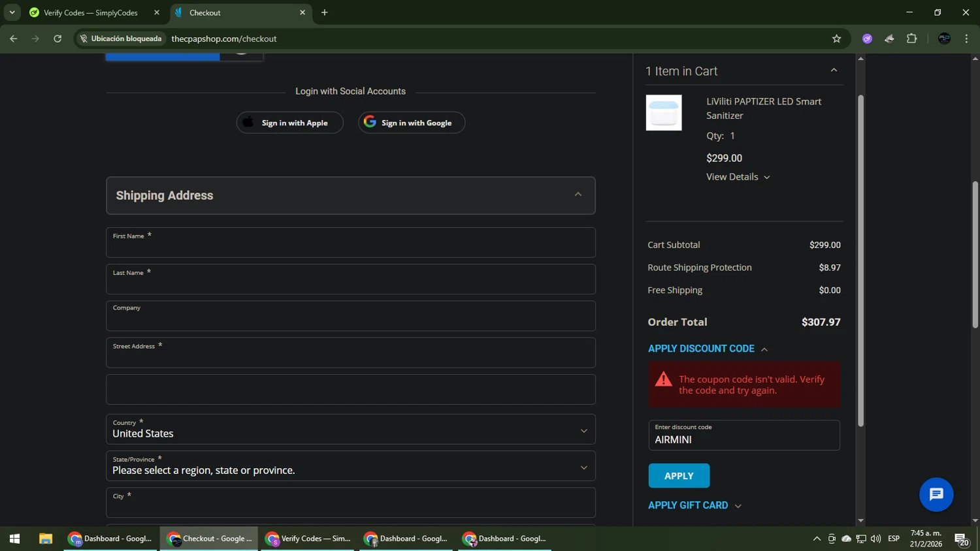The width and height of the screenshot is (980, 551).
Task: Click the Order Total amount $307.97
Action: coord(821,322)
